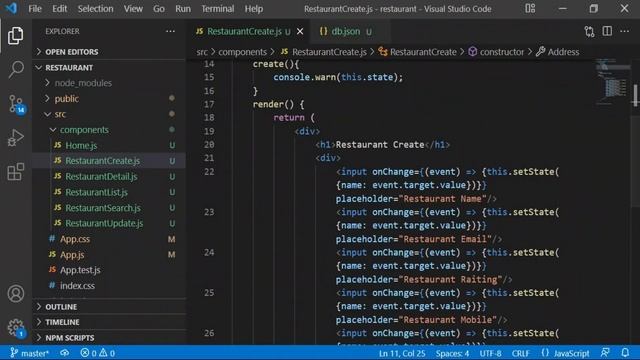Open App.js in the explorer
Image resolution: width=640 pixels, height=360 pixels.
click(x=109, y=254)
